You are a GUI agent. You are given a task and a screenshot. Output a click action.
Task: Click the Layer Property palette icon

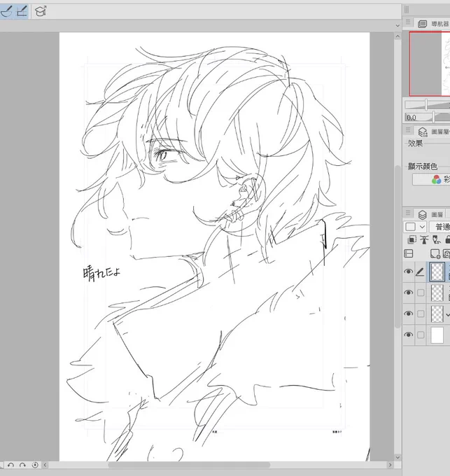pyautogui.click(x=423, y=132)
